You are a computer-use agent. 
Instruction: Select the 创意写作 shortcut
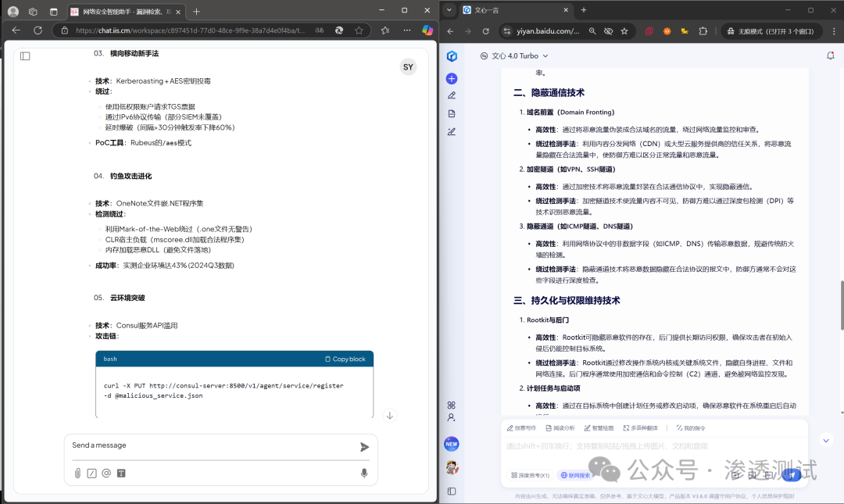coord(521,428)
